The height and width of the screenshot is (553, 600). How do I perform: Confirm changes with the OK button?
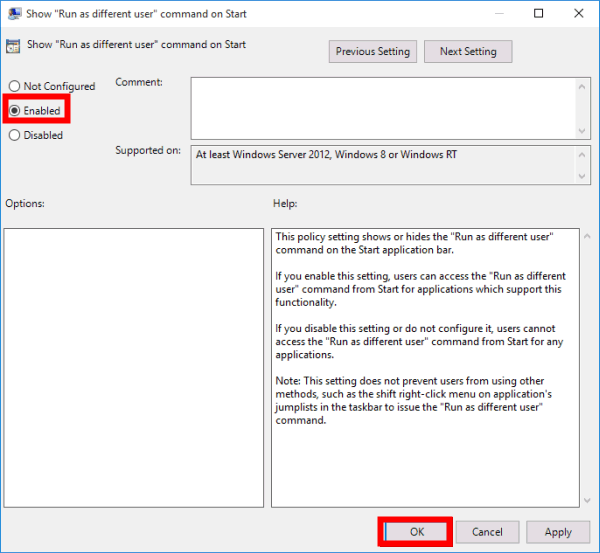(416, 532)
